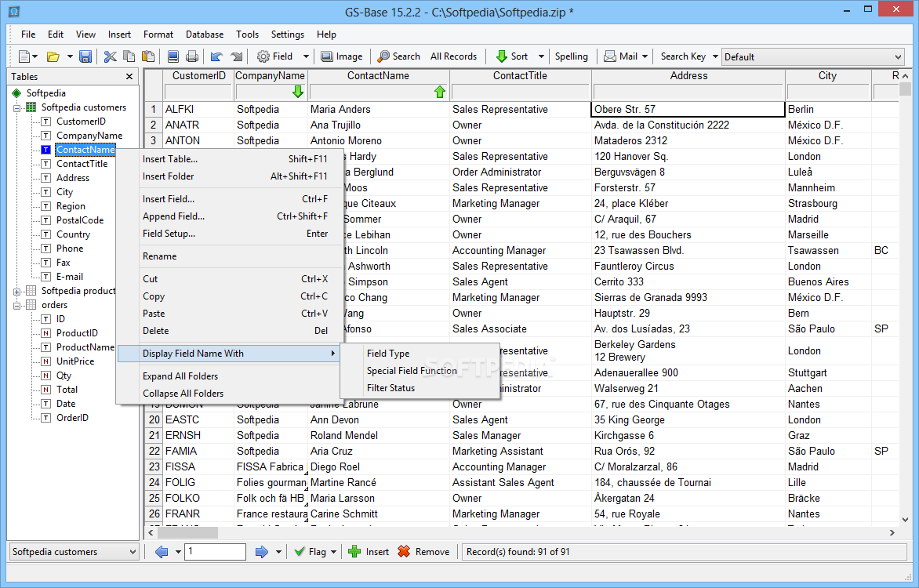
Task: Click the All Records button
Action: point(453,56)
